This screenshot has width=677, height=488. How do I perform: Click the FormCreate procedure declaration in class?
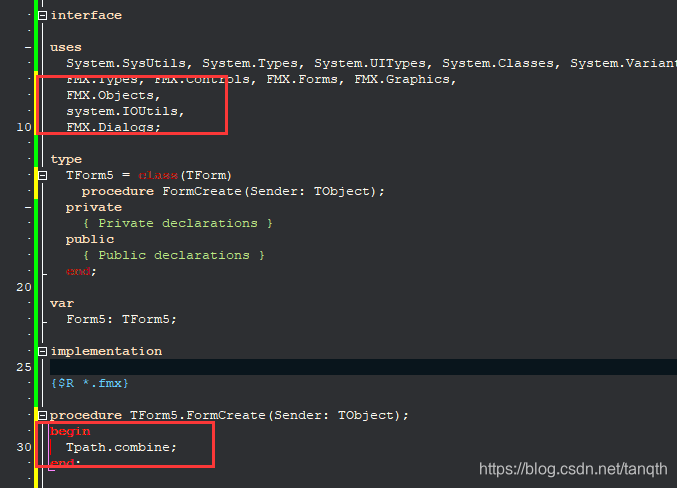(x=233, y=191)
